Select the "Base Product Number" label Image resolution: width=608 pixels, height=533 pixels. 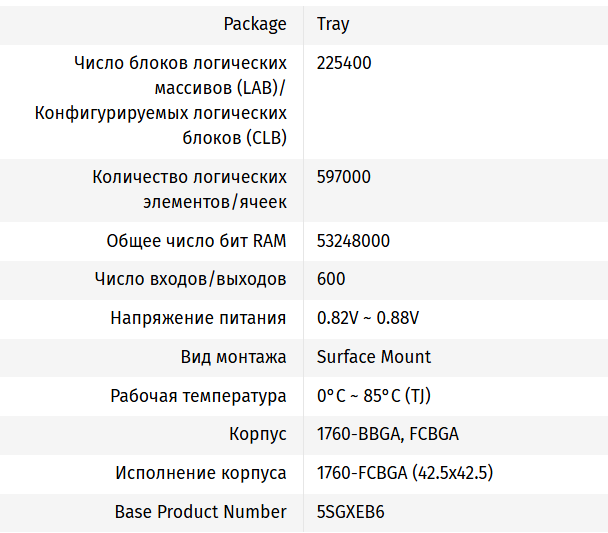click(200, 511)
